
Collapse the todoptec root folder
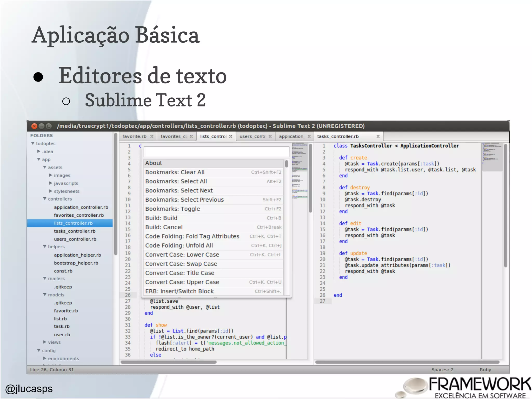(33, 143)
